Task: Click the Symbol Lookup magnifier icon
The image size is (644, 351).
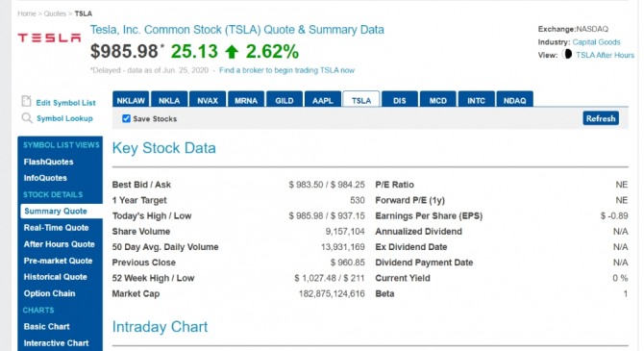Action: click(x=27, y=118)
